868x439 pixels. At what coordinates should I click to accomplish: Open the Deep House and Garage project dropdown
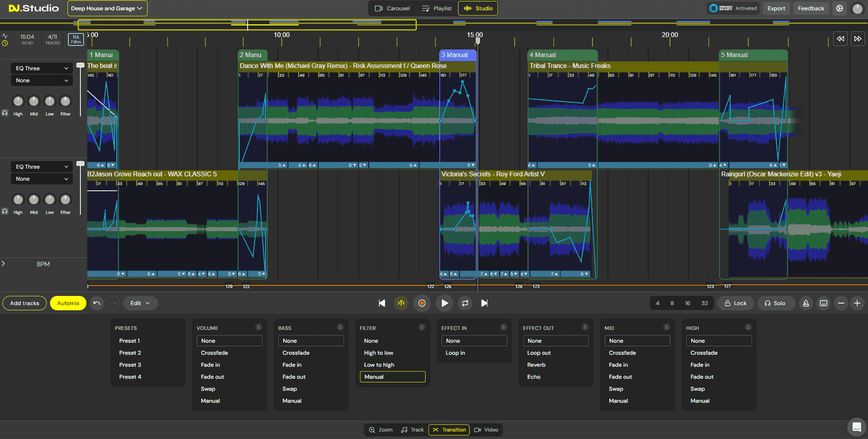[107, 8]
